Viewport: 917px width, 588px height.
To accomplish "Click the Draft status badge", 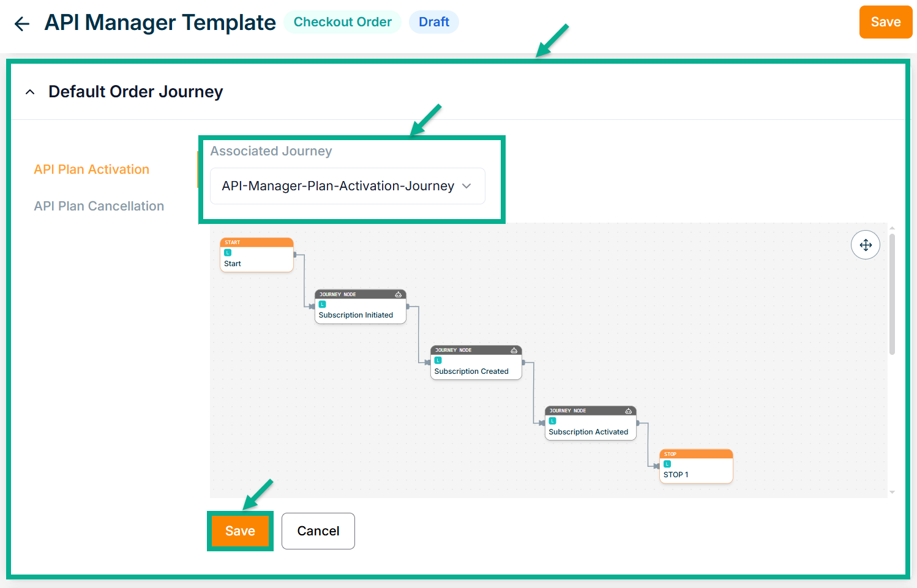I will (x=434, y=22).
